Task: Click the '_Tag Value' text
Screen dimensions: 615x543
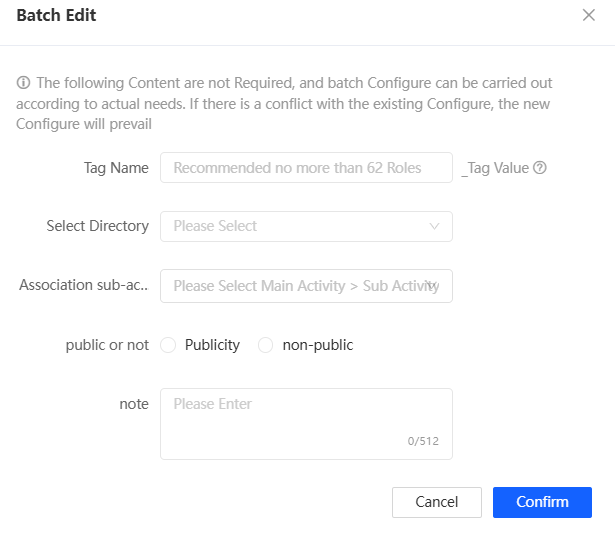Action: coord(495,168)
